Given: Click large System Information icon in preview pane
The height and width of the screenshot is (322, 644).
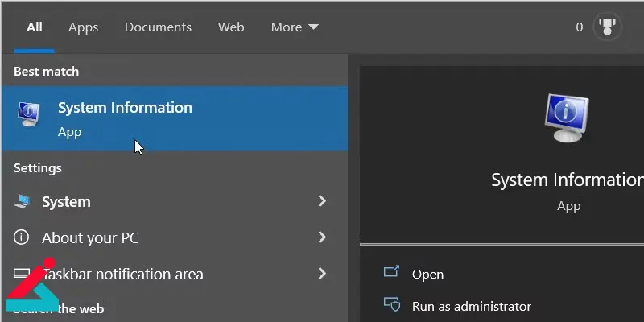Looking at the screenshot, I should coord(567,118).
